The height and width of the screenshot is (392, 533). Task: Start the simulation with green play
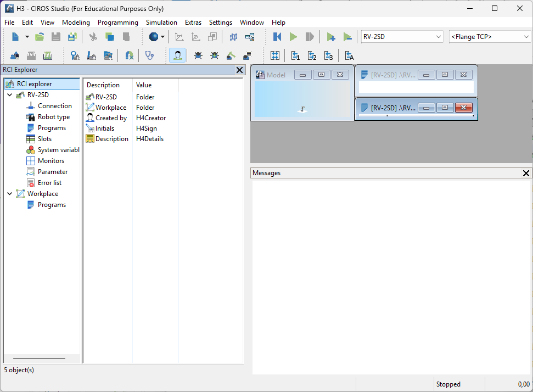[x=293, y=37]
